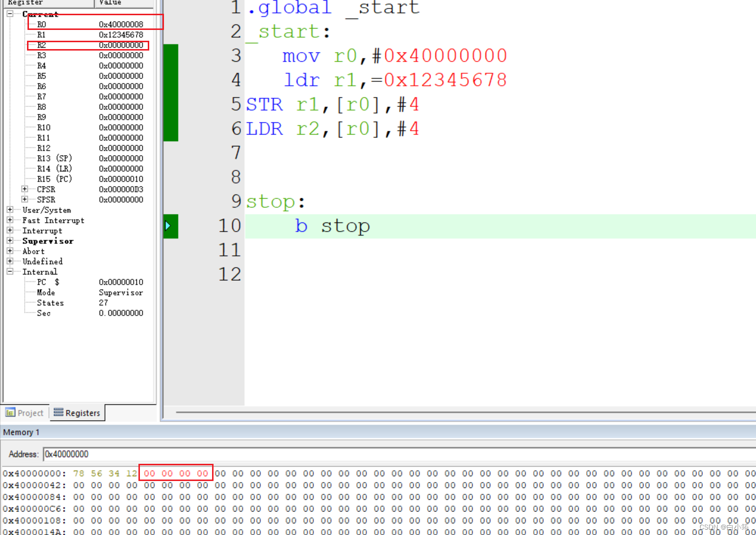Click the Value column header
Screen dimensions: 756x535
(x=124, y=3)
